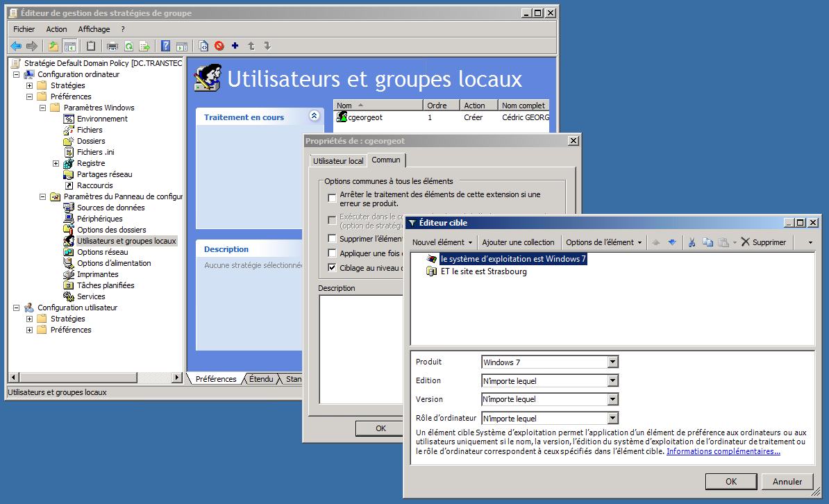Click the disabled 'Exécuter dans le contexte' checkbox
The width and height of the screenshot is (829, 504).
coord(332,220)
